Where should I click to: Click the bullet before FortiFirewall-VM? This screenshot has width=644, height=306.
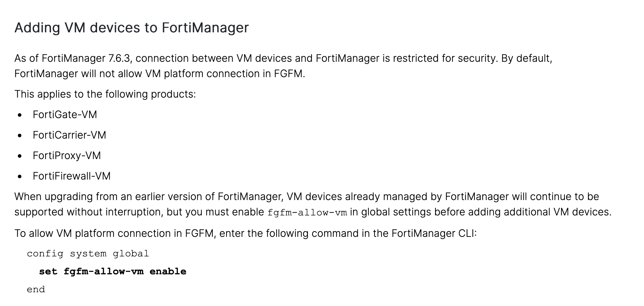(x=20, y=176)
